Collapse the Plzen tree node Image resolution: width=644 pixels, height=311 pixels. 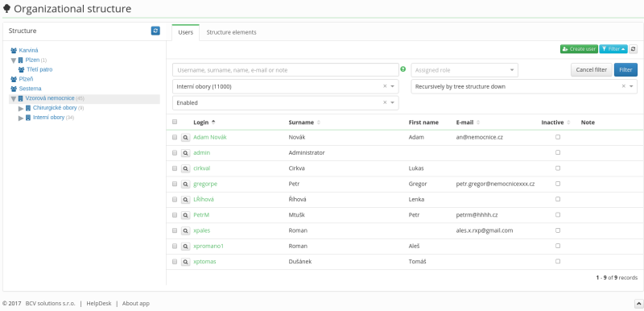click(x=13, y=60)
